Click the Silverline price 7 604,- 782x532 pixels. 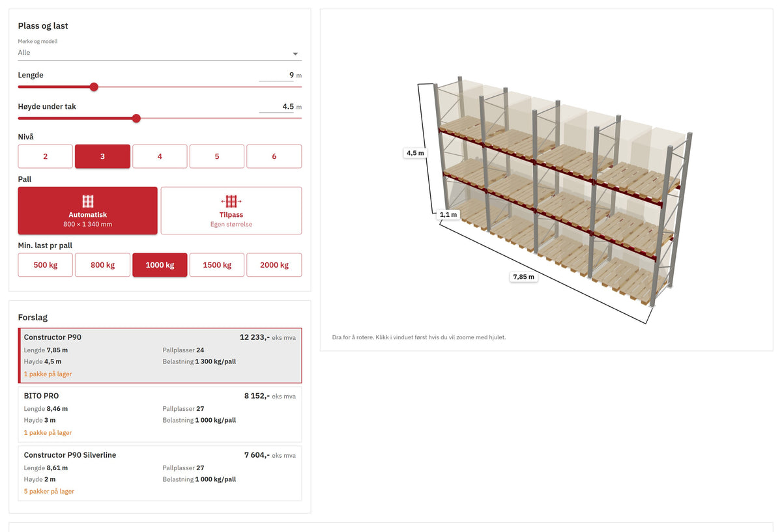(257, 455)
